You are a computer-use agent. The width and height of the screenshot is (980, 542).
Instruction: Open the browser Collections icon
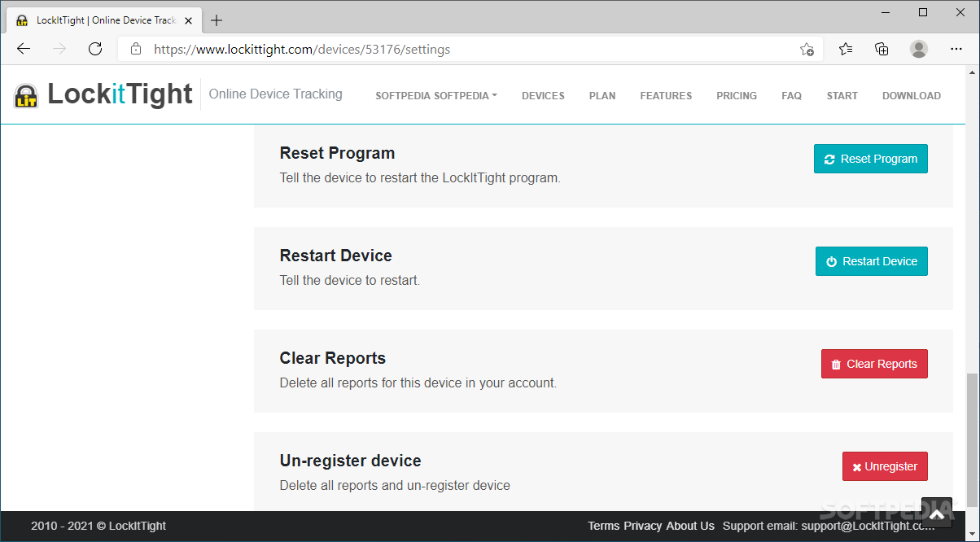pyautogui.click(x=882, y=49)
